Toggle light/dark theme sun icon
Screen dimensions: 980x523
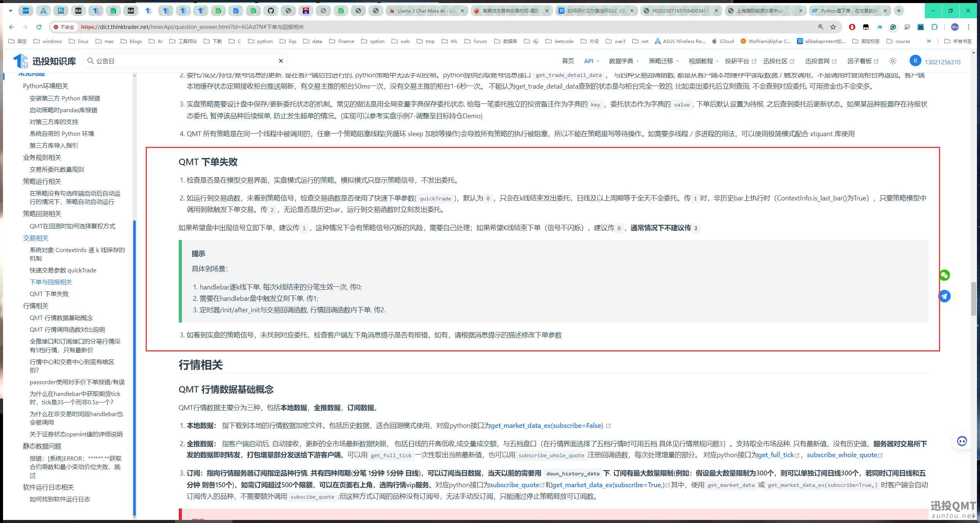click(893, 61)
